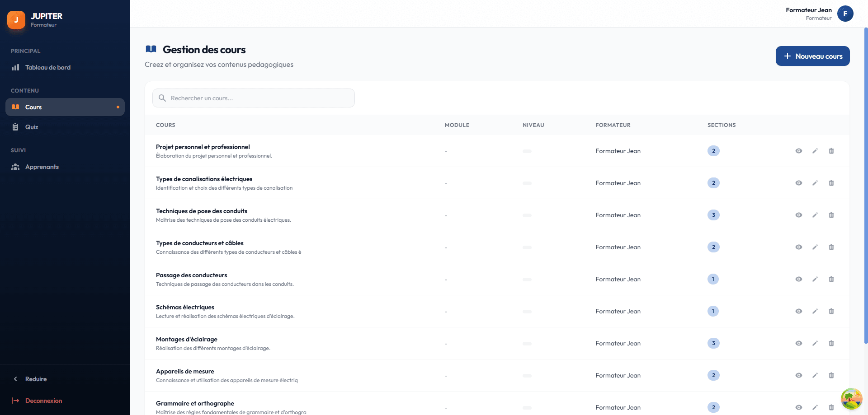Screen dimensions: 868x415
Task: Focus the Rechercher un cours search field
Action: point(254,98)
